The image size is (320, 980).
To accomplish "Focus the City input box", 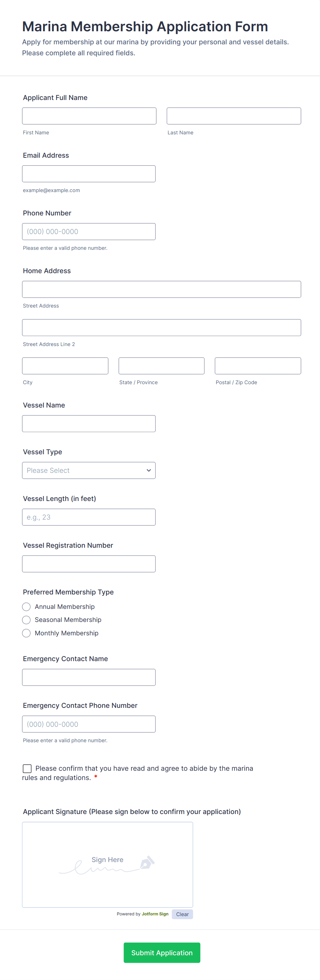I will pyautogui.click(x=65, y=366).
